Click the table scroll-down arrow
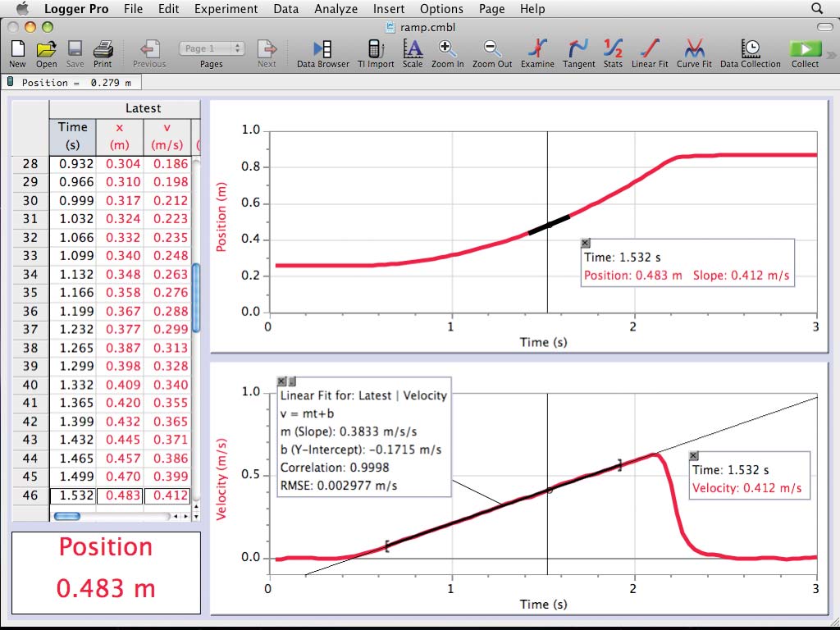This screenshot has width=840, height=630. click(195, 517)
